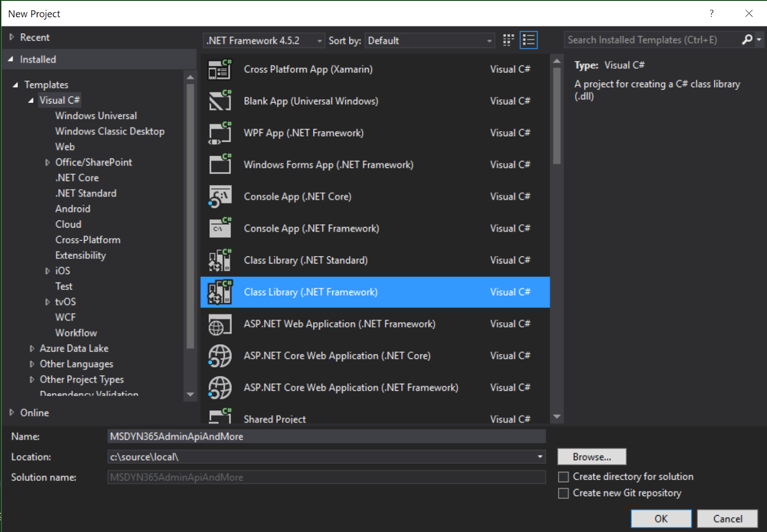Click the Browse... button
Viewport: 767px width, 532px height.
point(592,457)
